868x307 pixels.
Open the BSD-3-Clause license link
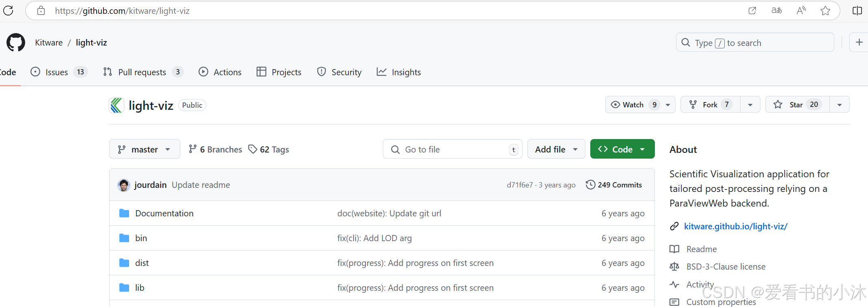tap(726, 266)
